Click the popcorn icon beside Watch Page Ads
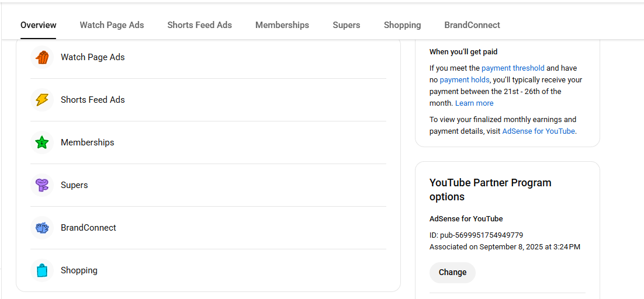 pyautogui.click(x=42, y=57)
